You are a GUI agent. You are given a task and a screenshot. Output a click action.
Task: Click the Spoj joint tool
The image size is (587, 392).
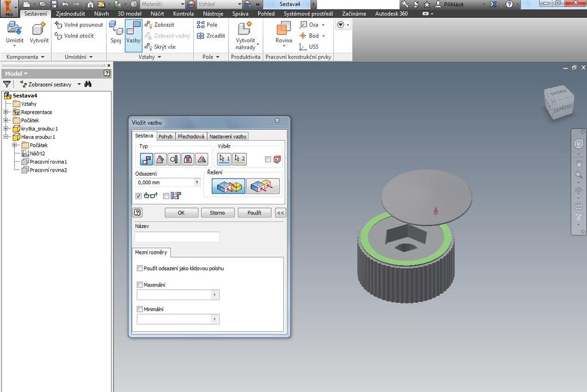tap(116, 33)
